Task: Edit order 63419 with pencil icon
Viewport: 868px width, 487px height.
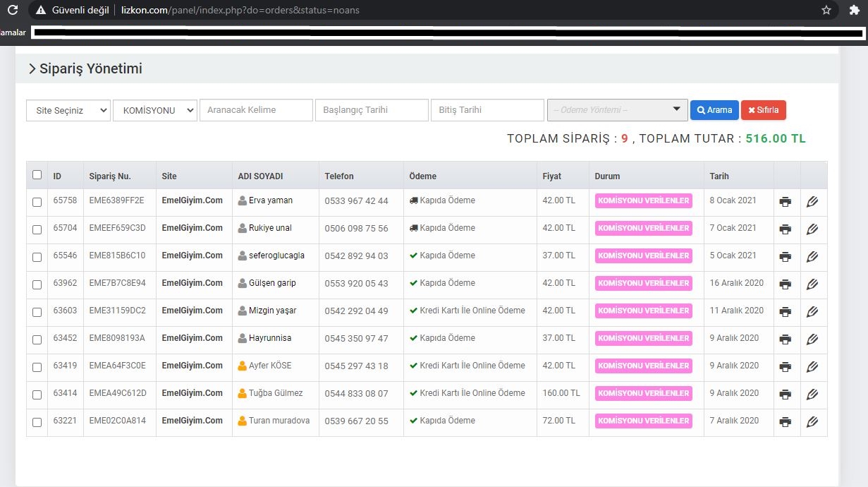Action: (812, 367)
